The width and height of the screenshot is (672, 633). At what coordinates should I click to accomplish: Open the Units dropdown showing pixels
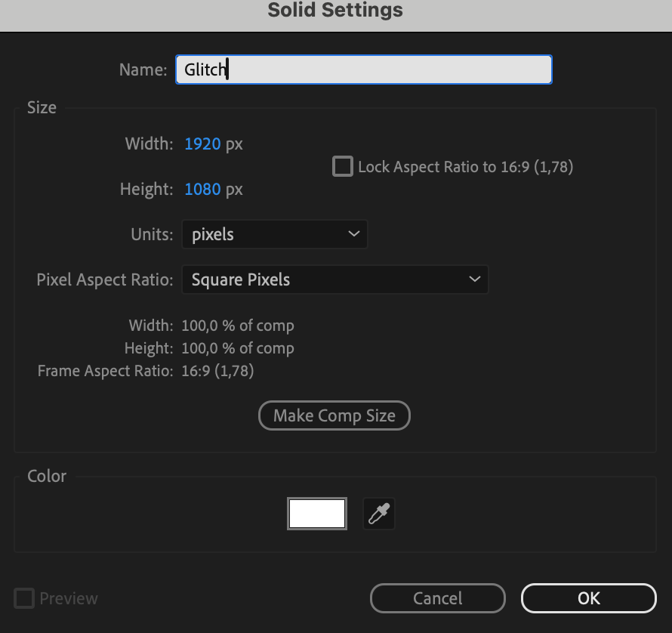(274, 234)
